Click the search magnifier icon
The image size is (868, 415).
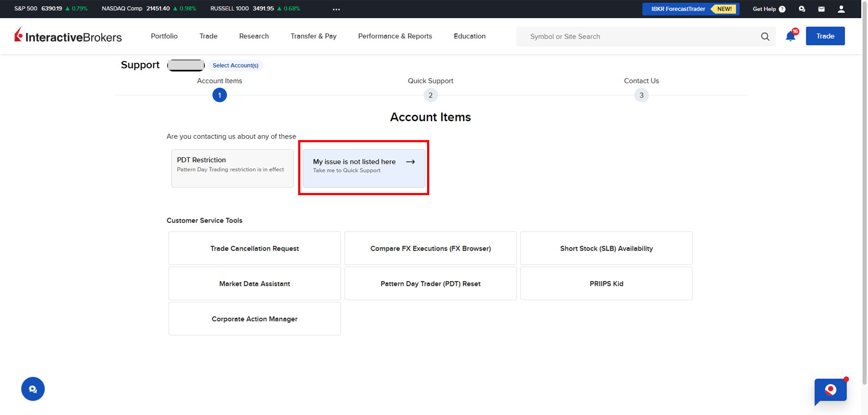tap(765, 37)
